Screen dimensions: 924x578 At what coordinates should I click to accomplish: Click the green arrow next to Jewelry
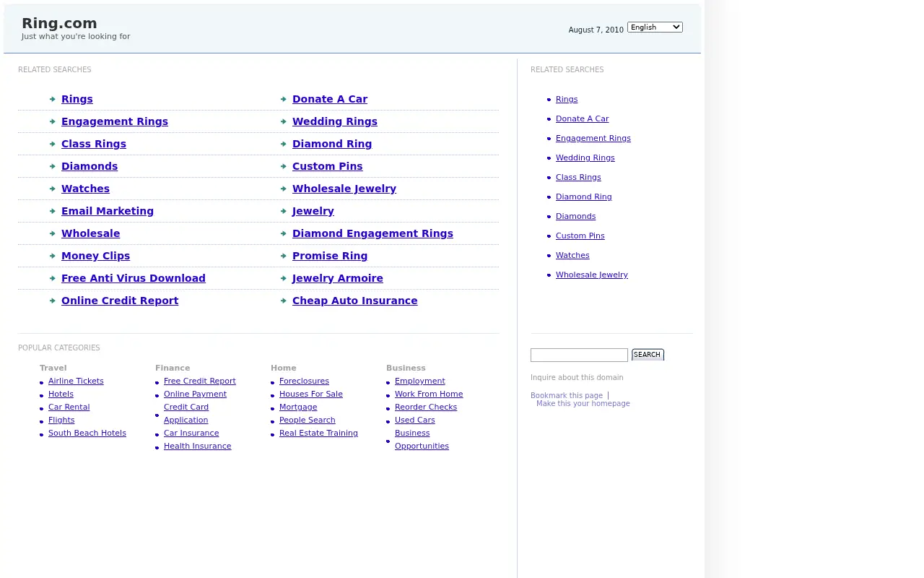pos(284,211)
